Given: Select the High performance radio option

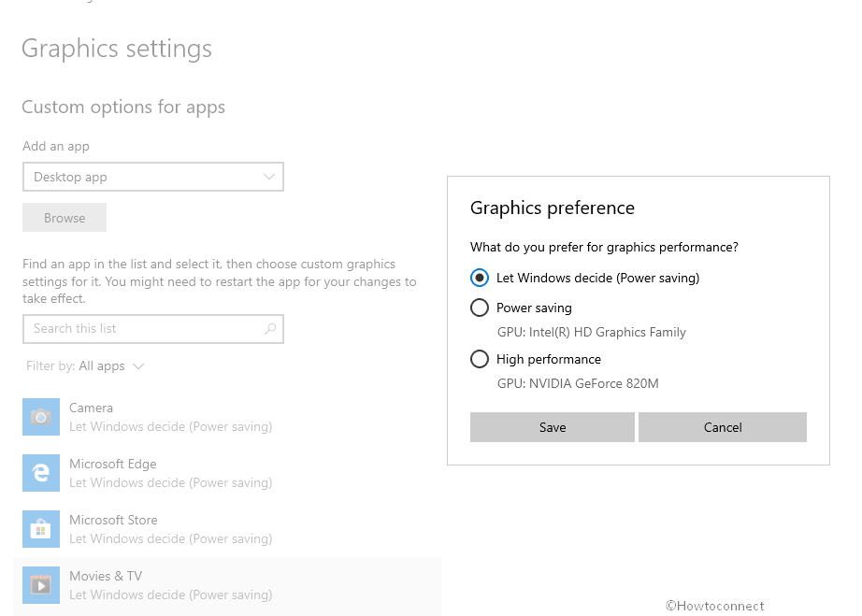Looking at the screenshot, I should point(480,359).
